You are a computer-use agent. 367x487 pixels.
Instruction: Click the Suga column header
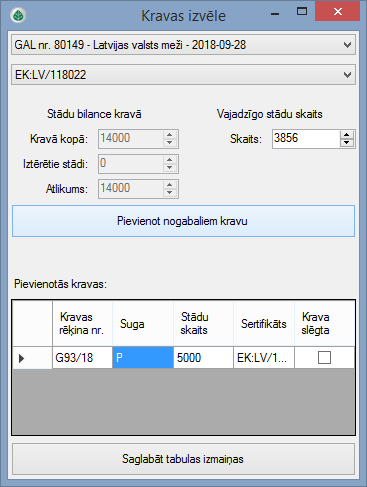click(x=143, y=324)
